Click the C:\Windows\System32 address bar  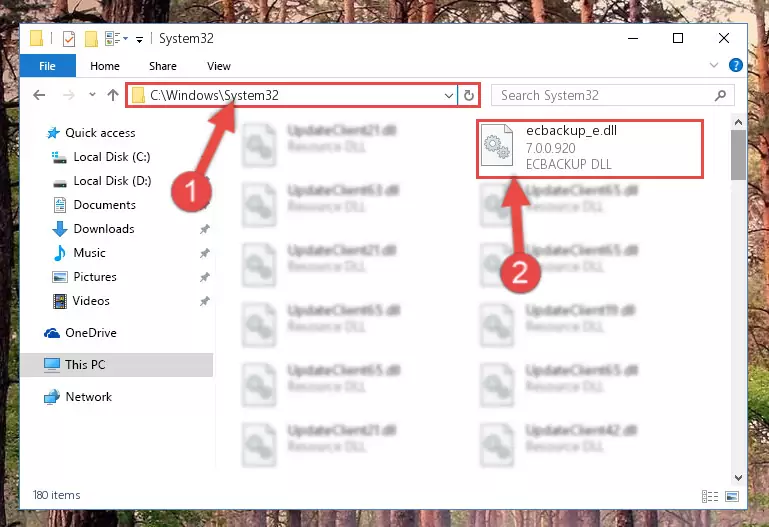tap(292, 95)
